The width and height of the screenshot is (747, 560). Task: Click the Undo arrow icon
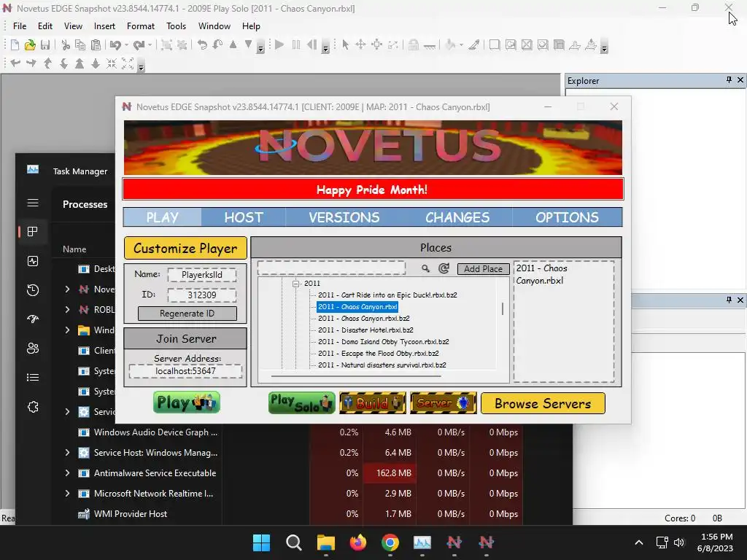(x=116, y=45)
